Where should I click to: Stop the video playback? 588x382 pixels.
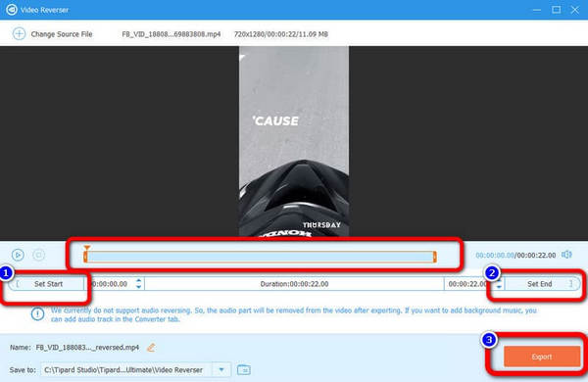[x=38, y=255]
